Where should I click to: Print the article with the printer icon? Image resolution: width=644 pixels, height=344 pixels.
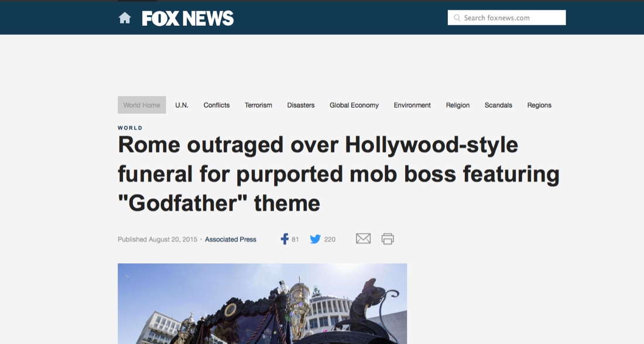(x=388, y=239)
